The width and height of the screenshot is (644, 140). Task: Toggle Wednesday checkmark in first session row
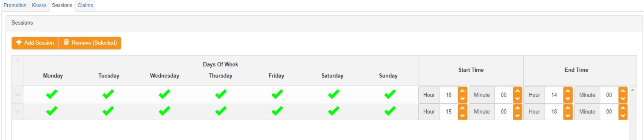point(165,94)
